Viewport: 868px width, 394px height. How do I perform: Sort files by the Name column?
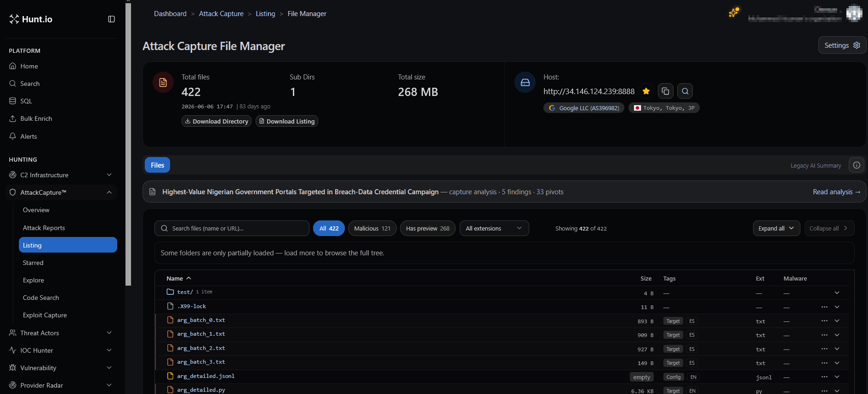(x=178, y=278)
